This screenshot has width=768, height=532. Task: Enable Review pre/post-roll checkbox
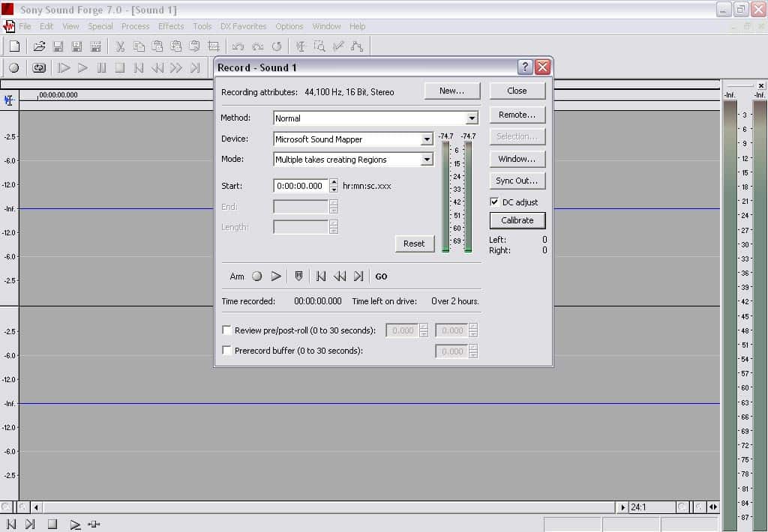coord(226,330)
